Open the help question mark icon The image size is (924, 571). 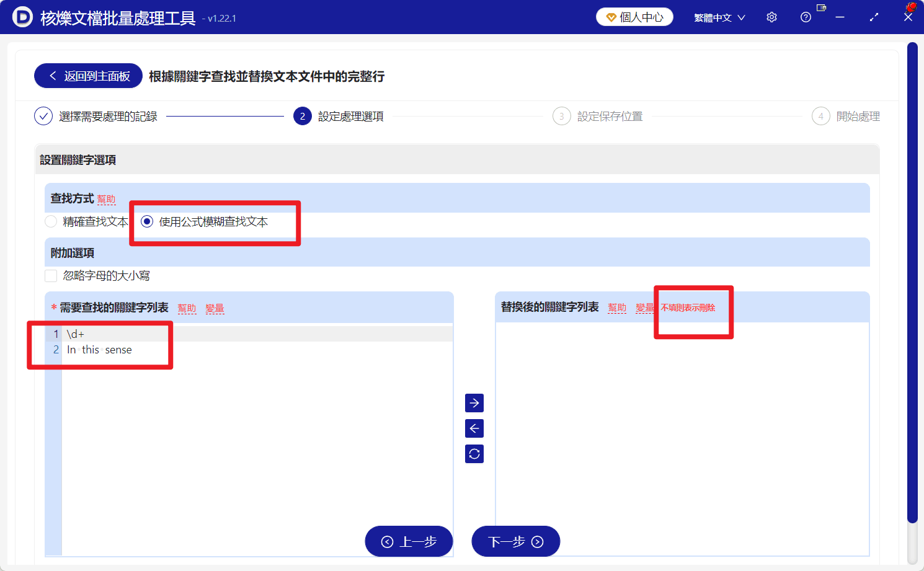pos(805,17)
